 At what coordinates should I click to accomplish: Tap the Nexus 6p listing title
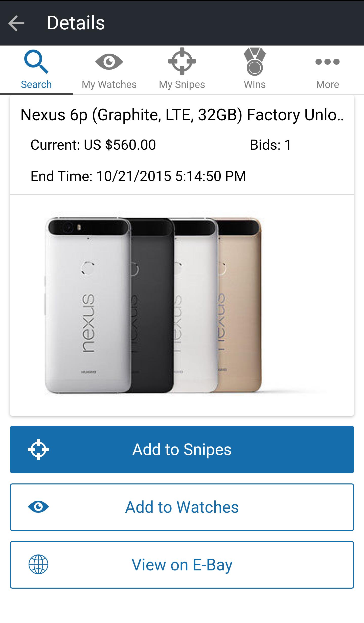(182, 115)
